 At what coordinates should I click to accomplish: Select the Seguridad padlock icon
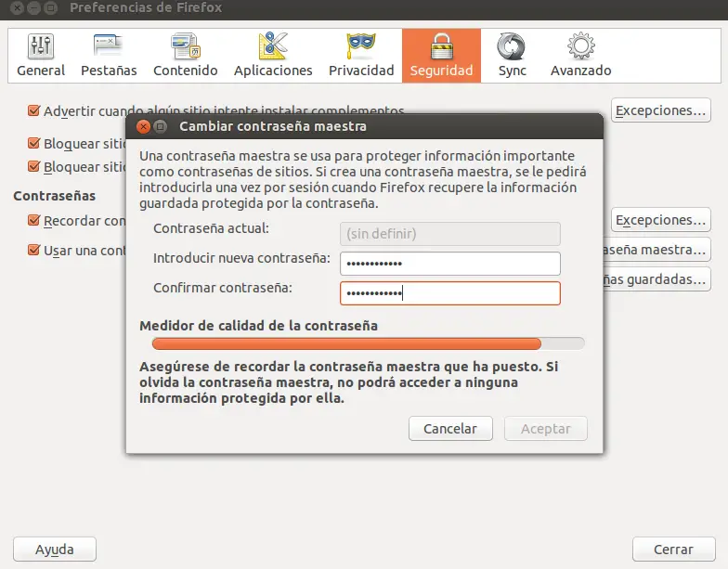[x=442, y=46]
